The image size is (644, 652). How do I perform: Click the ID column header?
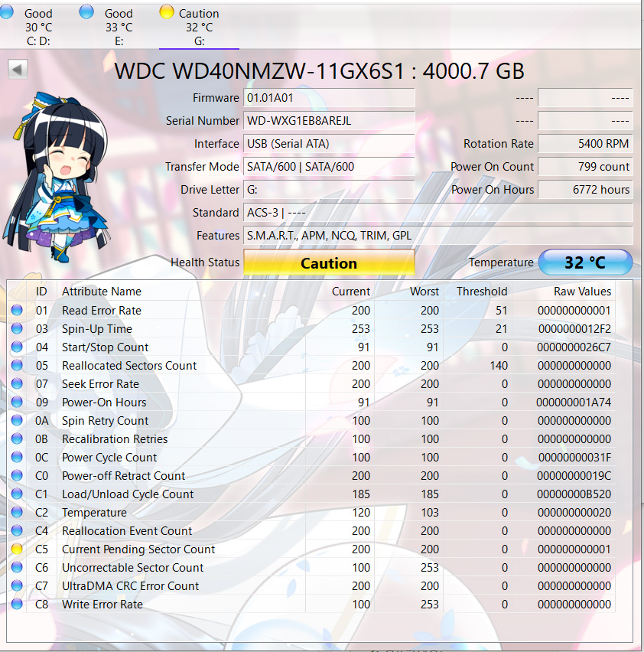click(41, 291)
